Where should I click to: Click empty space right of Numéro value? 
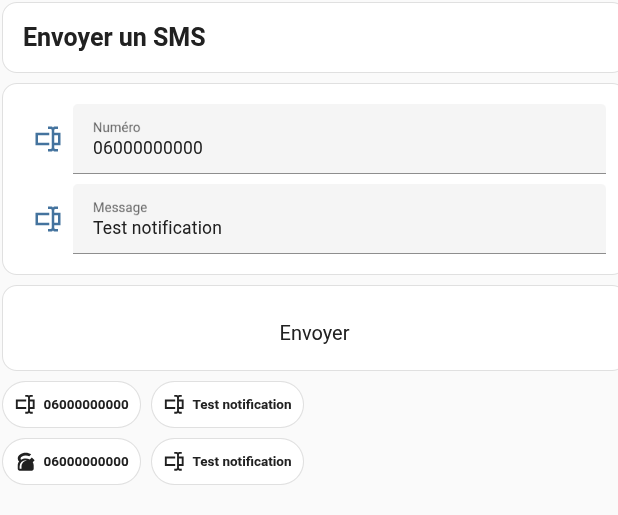tap(402, 148)
